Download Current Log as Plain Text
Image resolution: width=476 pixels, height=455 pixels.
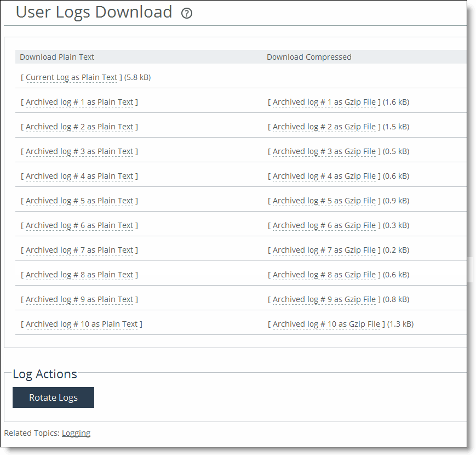point(72,77)
